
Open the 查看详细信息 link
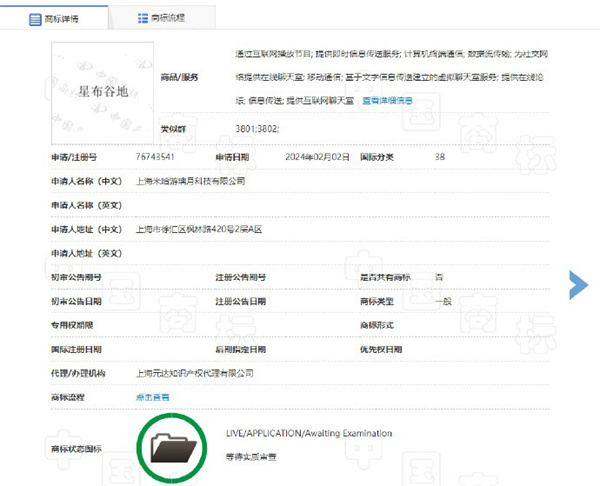pos(388,101)
